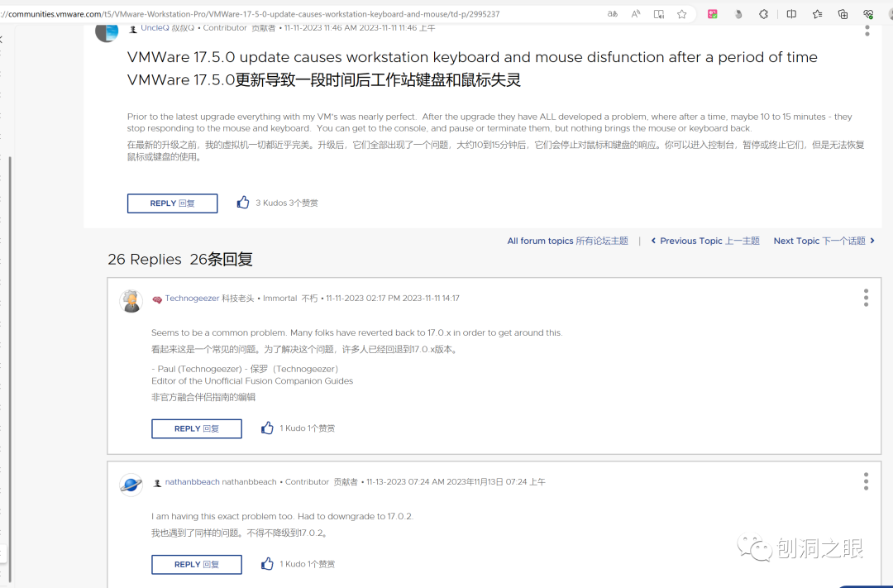Give kudos to Technogeezer's reply
Image resolution: width=893 pixels, height=588 pixels.
pyautogui.click(x=266, y=428)
